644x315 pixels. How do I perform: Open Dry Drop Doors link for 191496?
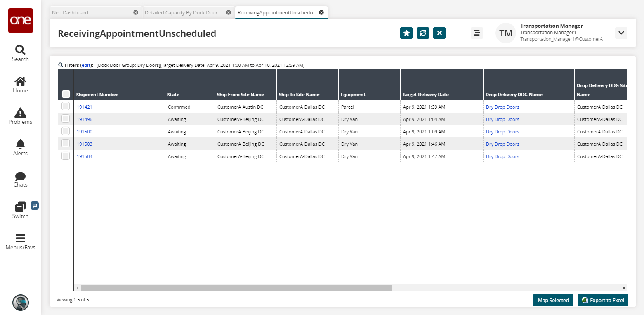click(x=502, y=119)
